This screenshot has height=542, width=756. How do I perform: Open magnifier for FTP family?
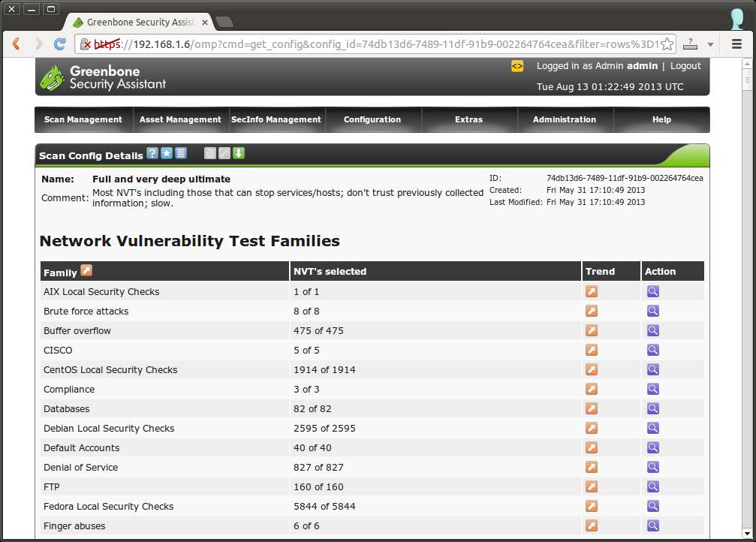pyautogui.click(x=653, y=486)
